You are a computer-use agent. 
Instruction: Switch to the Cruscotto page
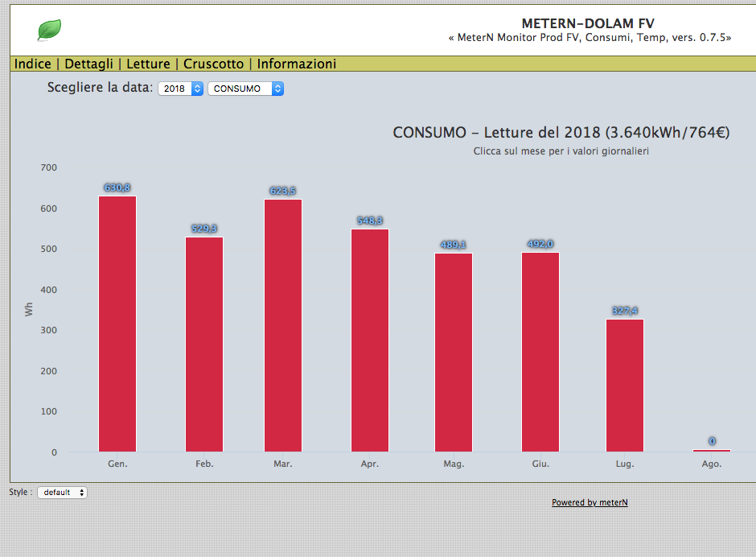point(214,64)
